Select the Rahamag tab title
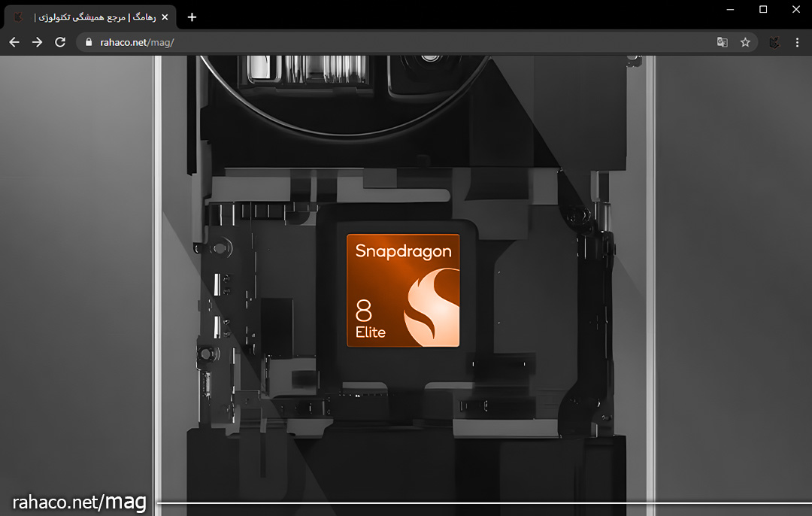The image size is (812, 516). (x=94, y=17)
